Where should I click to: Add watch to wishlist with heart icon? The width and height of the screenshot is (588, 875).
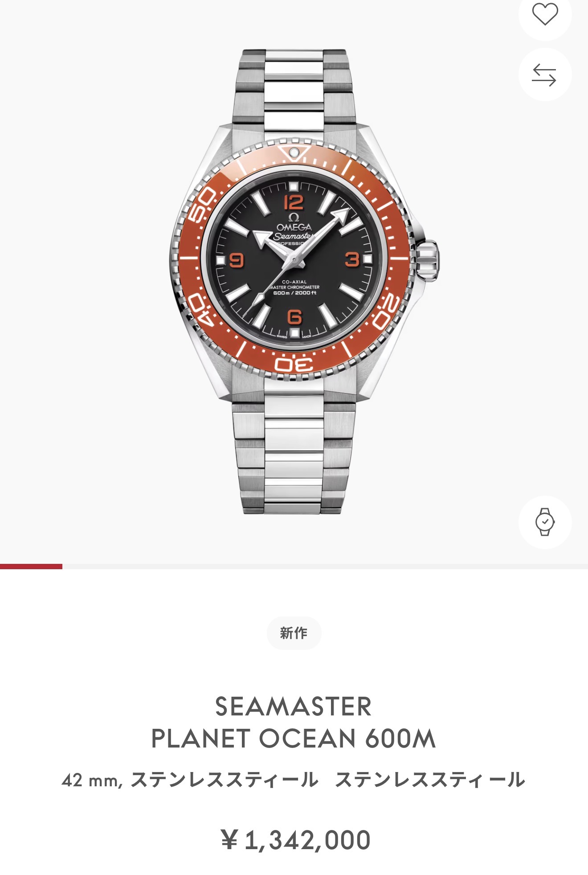coord(545,14)
